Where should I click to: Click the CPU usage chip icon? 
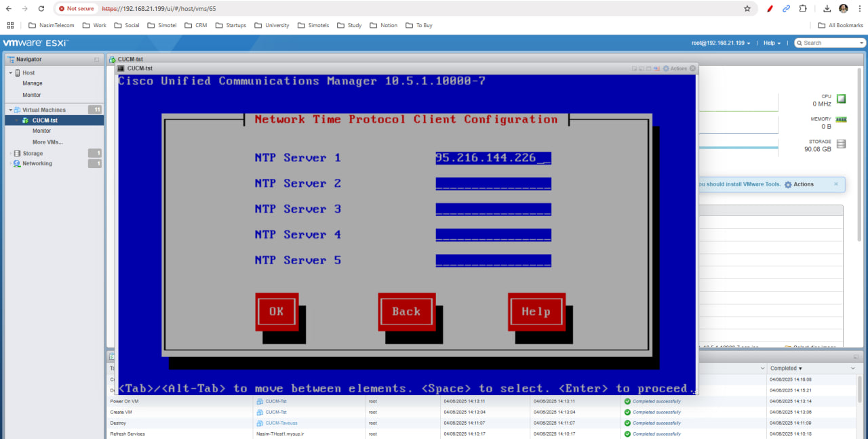[x=841, y=99]
